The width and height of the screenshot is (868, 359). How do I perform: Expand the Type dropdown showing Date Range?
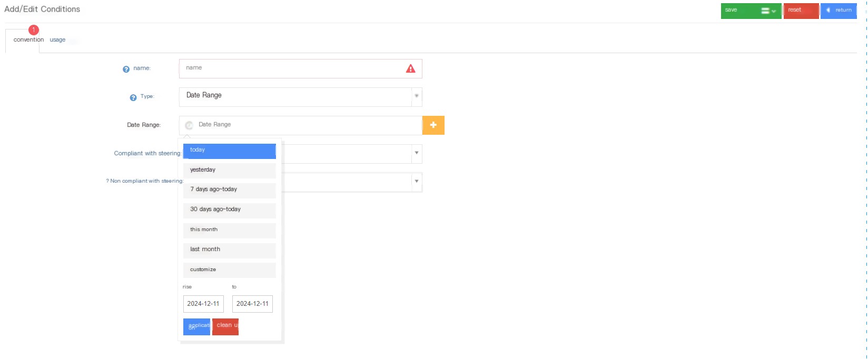[x=417, y=96]
